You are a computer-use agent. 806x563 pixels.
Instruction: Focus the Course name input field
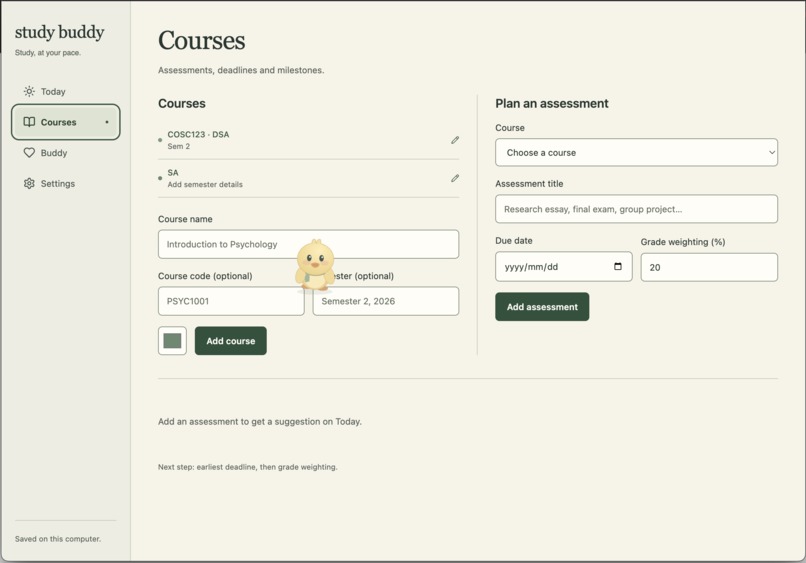308,244
